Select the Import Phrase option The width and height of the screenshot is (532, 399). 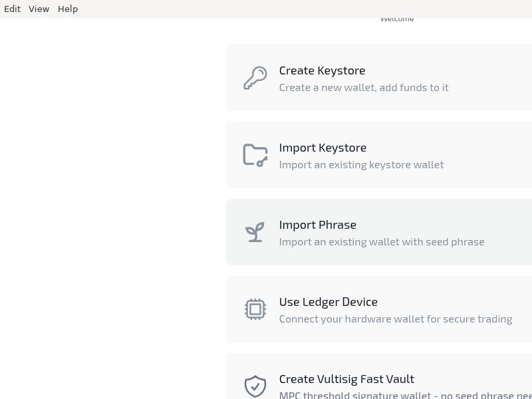point(379,232)
